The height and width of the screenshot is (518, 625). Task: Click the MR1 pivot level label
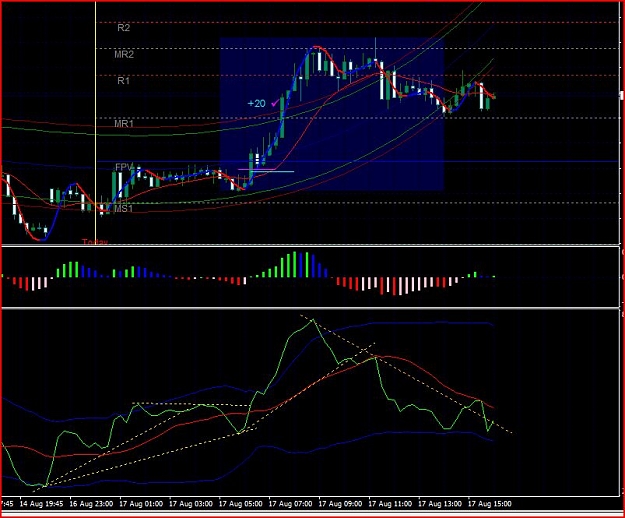coord(124,124)
